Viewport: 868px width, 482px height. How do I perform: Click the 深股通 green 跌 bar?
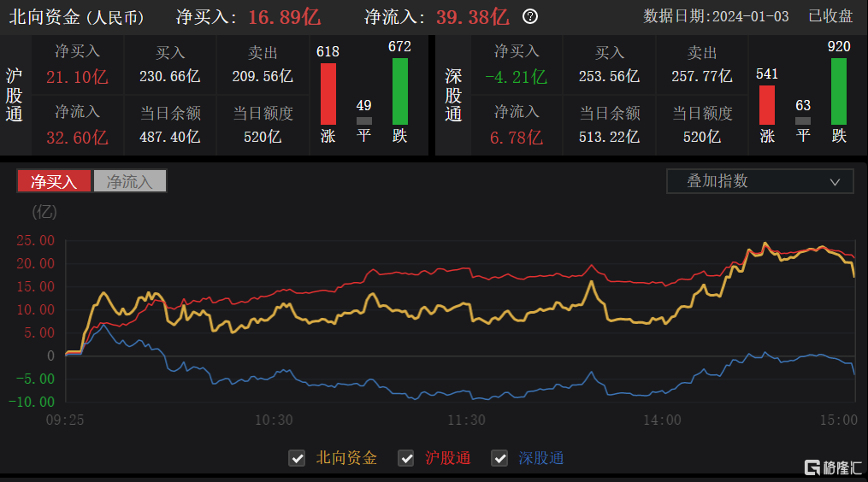point(839,91)
